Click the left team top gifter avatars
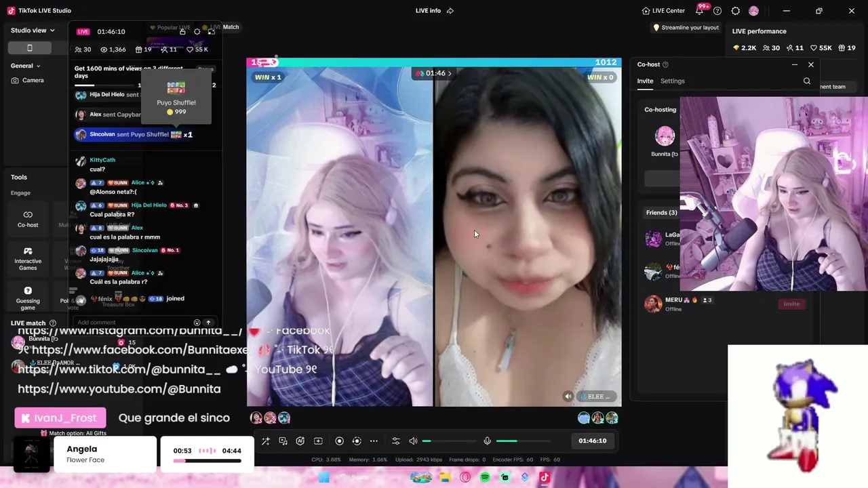This screenshot has height=488, width=868. 270,418
